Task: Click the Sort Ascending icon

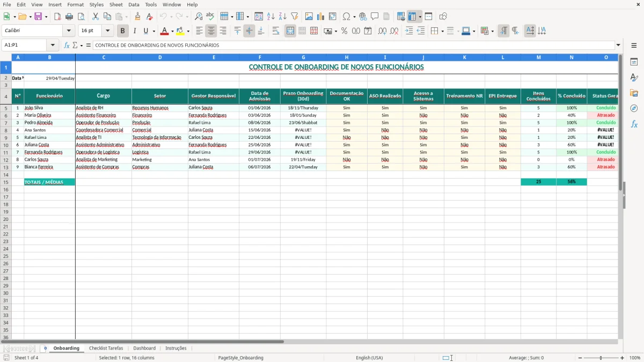Action: pyautogui.click(x=271, y=17)
